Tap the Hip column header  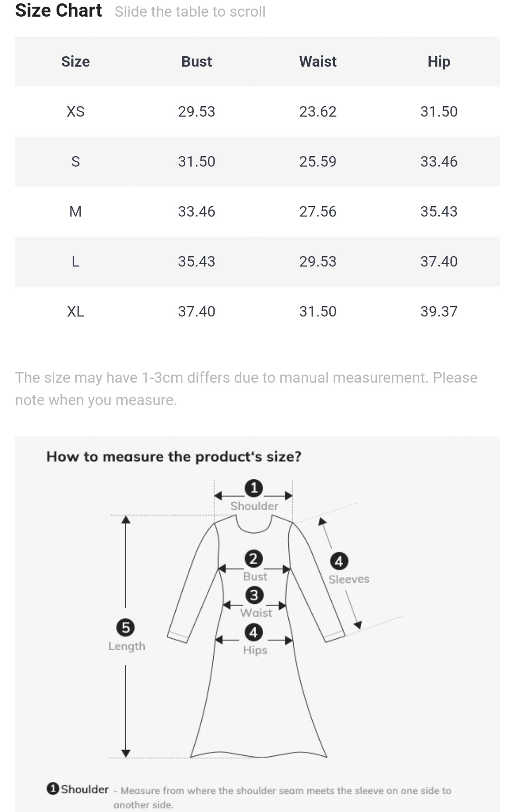click(439, 61)
